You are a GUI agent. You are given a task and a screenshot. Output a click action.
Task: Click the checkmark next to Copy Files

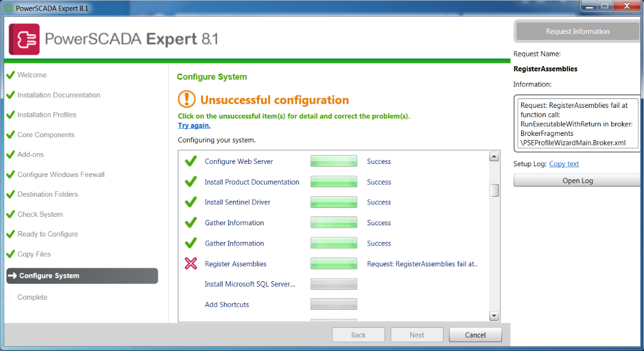click(11, 254)
